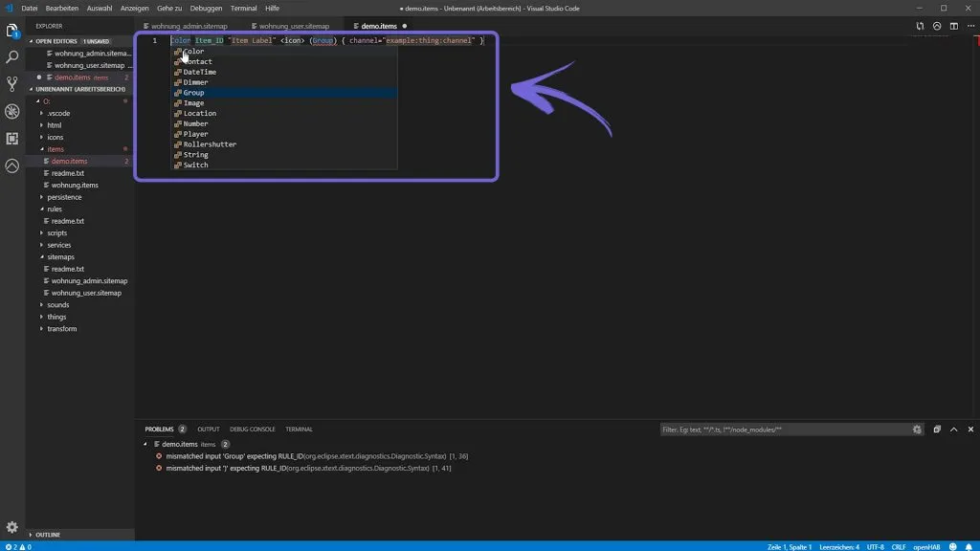980x551 pixels.
Task: Click the problems filter input field
Action: point(785,430)
